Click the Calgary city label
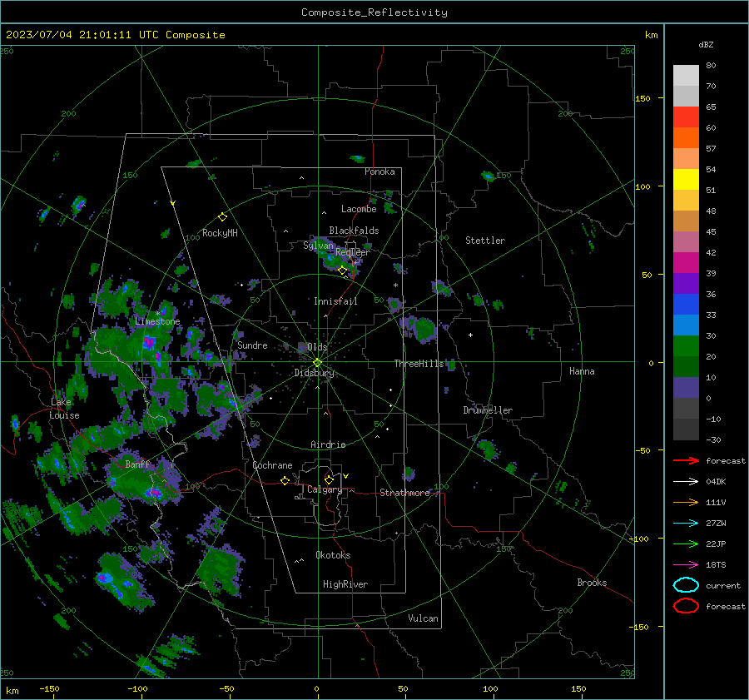 pos(325,489)
